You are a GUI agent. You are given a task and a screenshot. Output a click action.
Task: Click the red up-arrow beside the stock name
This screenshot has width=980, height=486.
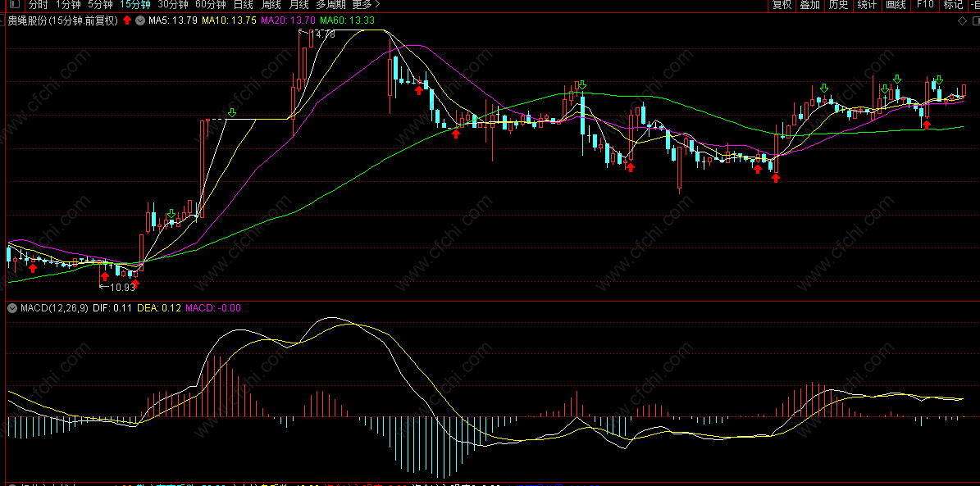(x=127, y=20)
